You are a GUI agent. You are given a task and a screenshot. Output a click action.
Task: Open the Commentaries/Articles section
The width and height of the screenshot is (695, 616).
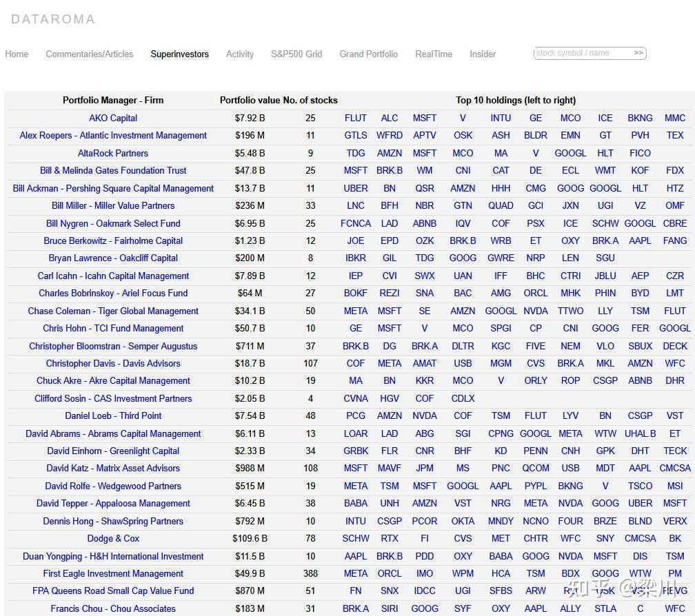pyautogui.click(x=89, y=54)
